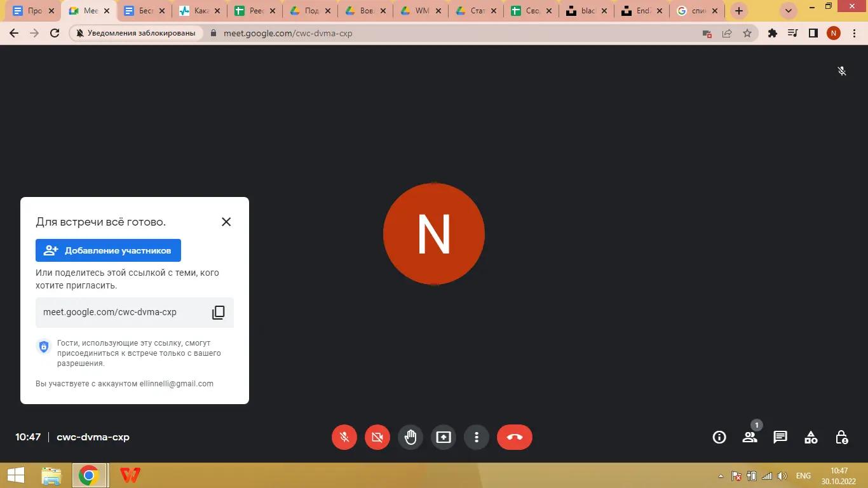The image size is (868, 488).
Task: Open the activities panel
Action: [811, 437]
